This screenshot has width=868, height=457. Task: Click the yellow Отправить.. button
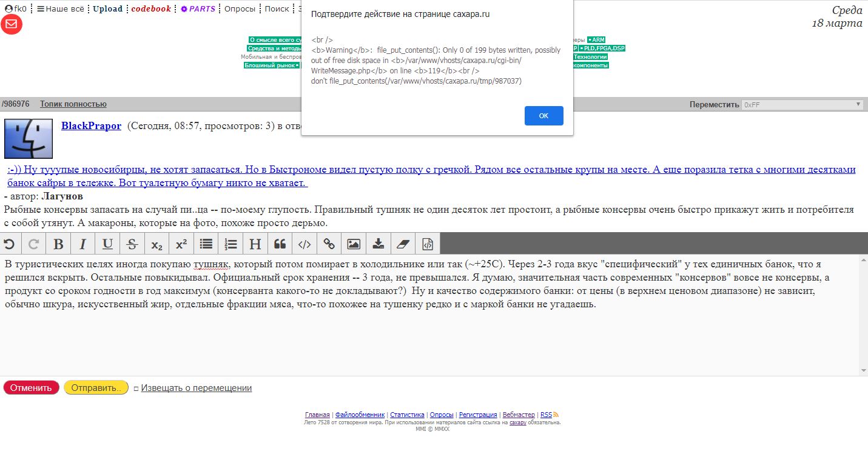pyautogui.click(x=96, y=387)
